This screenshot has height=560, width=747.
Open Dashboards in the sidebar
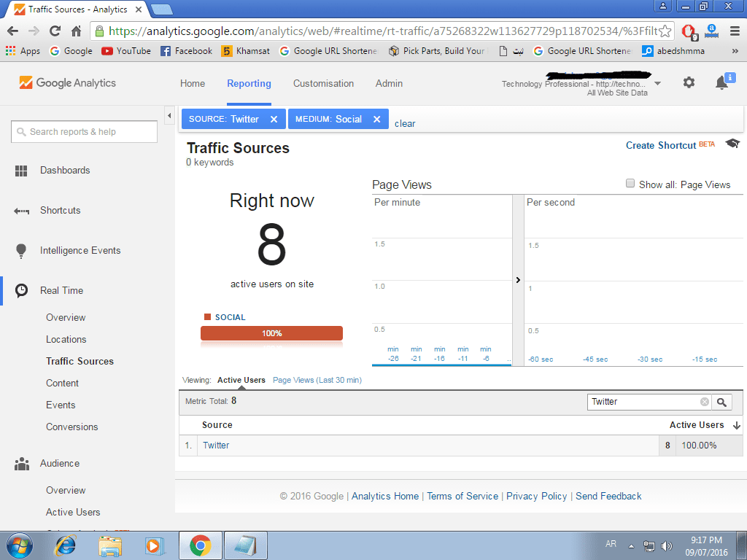65,171
